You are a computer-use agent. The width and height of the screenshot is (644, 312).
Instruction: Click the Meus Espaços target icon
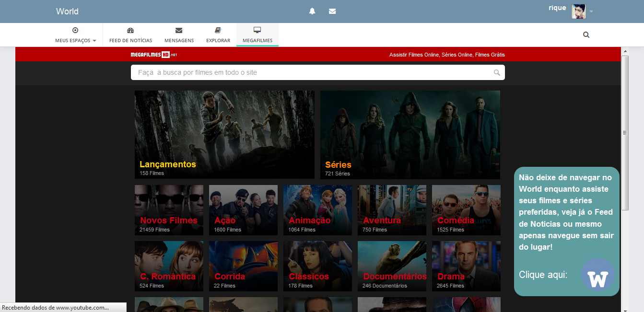(x=75, y=30)
